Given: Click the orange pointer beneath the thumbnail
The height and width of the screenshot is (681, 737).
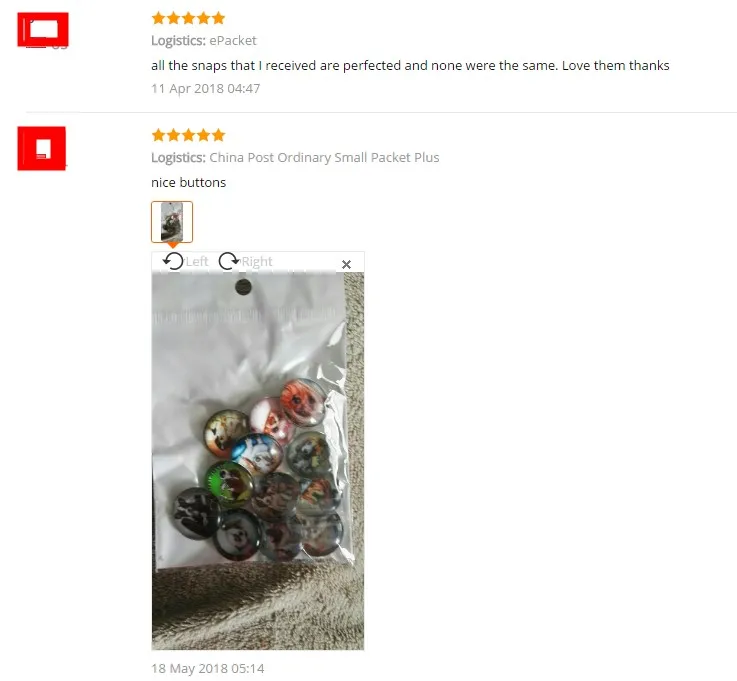Looking at the screenshot, I should pos(173,245).
